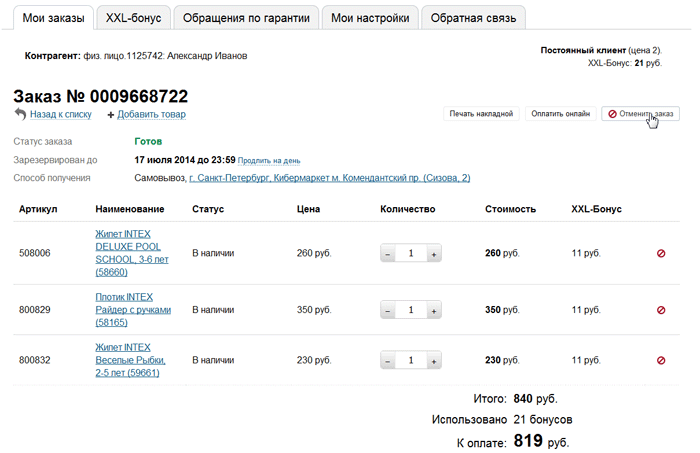Cancel order with Отменить заказ button
Screen dimensions: 700x453
(x=641, y=114)
